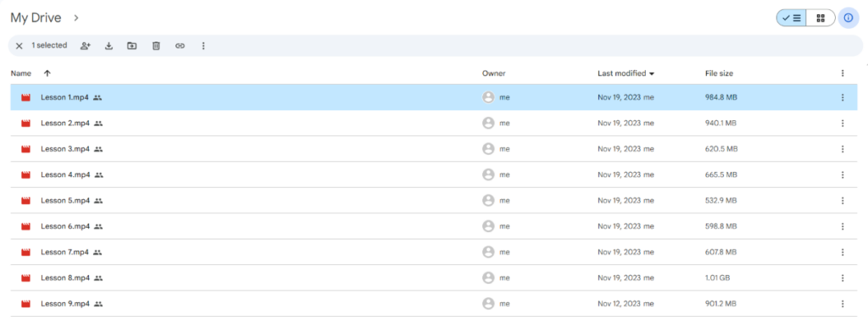
Task: Expand the My Drive breadcrumb chevron
Action: (x=76, y=18)
